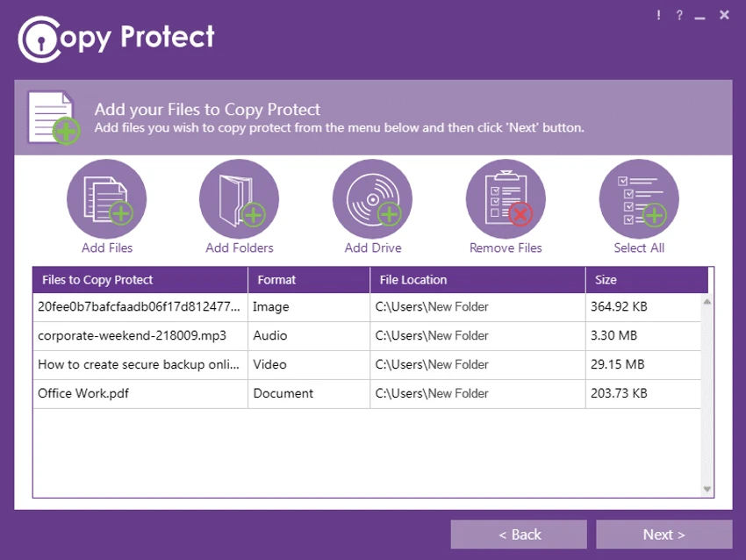Proceed with the Next button
The width and height of the screenshot is (746, 560).
(x=664, y=535)
